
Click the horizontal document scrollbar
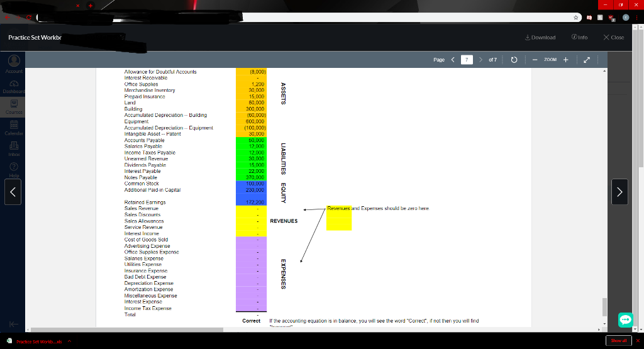pyautogui.click(x=127, y=330)
